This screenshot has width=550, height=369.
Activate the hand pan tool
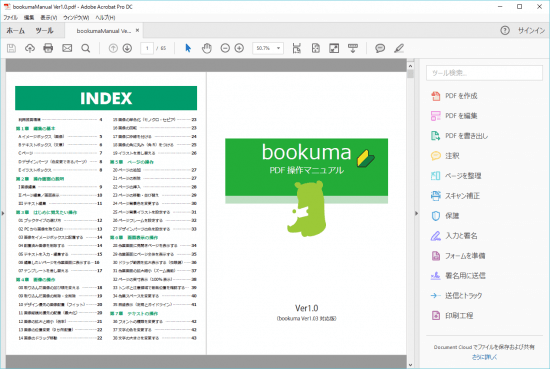(x=207, y=48)
